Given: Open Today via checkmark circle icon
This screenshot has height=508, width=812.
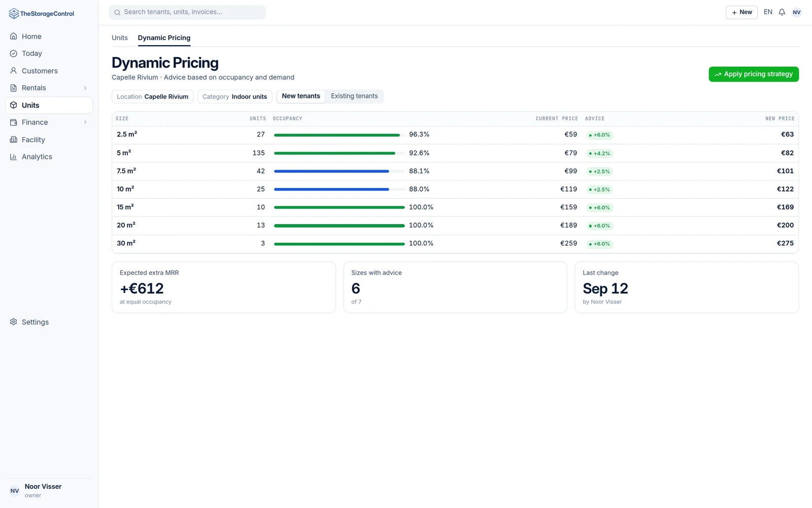Looking at the screenshot, I should click(14, 53).
